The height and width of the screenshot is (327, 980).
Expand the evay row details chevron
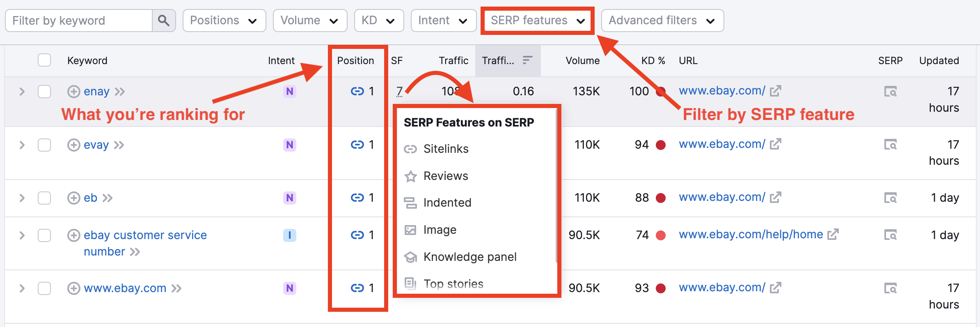tap(22, 145)
